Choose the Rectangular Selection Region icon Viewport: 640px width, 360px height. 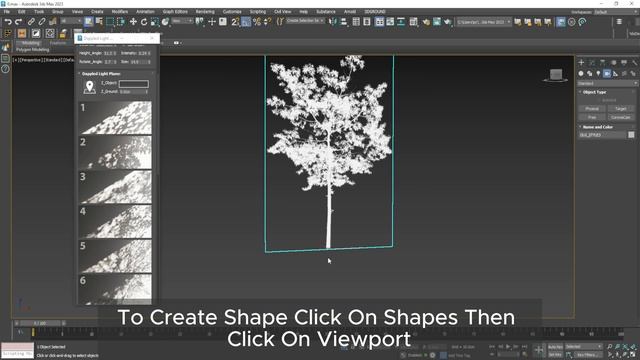tap(110, 22)
